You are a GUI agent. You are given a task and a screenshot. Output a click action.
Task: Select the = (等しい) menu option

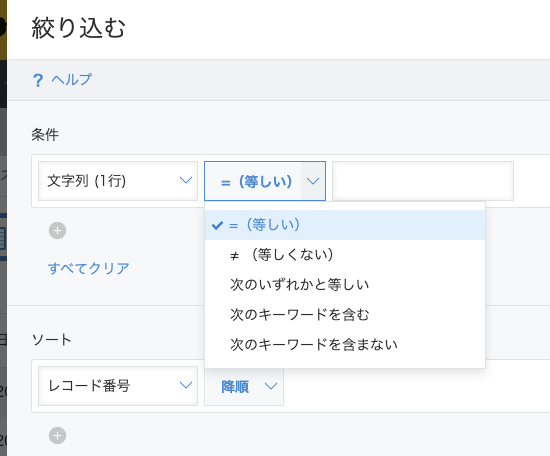(x=345, y=225)
